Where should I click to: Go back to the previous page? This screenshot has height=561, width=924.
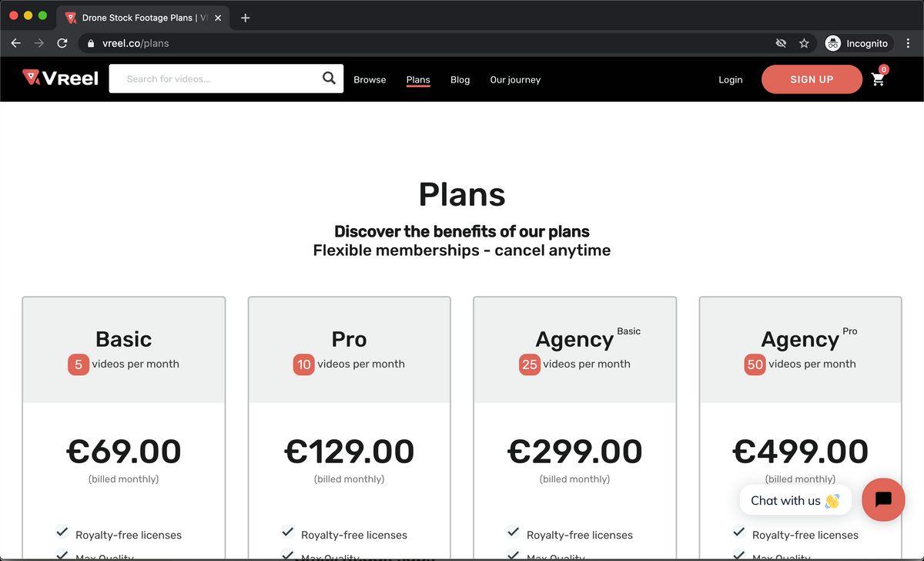click(15, 43)
